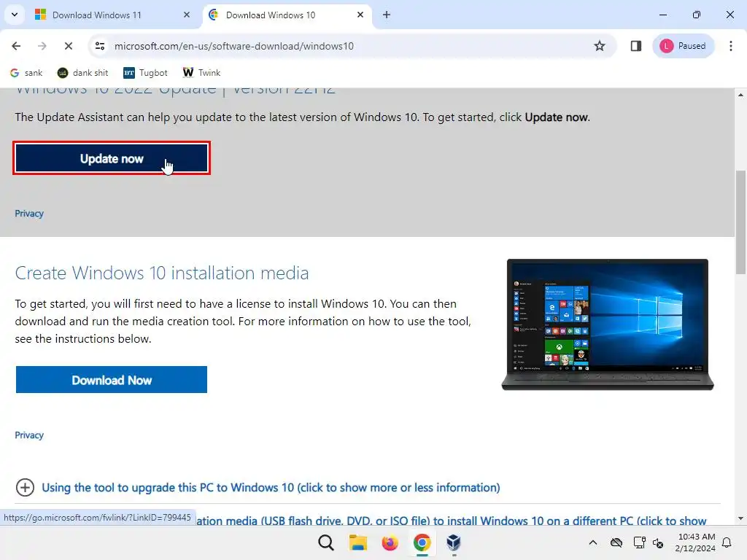Bookmark this page with the star
The height and width of the screenshot is (560, 747).
click(x=600, y=46)
